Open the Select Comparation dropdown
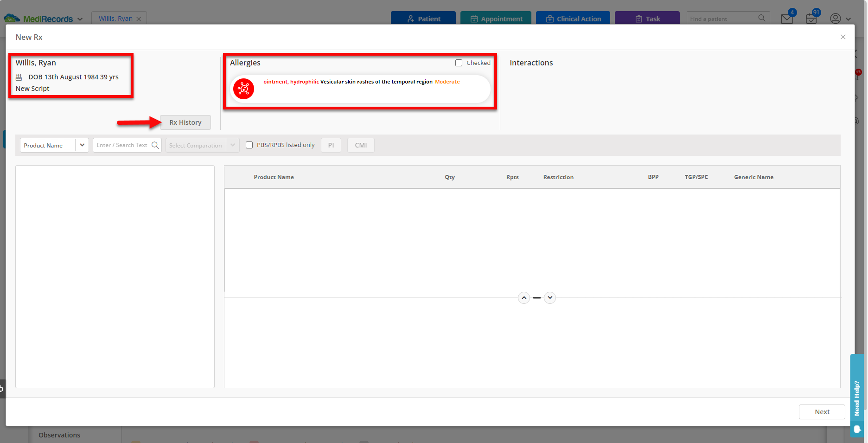Viewport: 868px width, 443px height. tap(202, 145)
